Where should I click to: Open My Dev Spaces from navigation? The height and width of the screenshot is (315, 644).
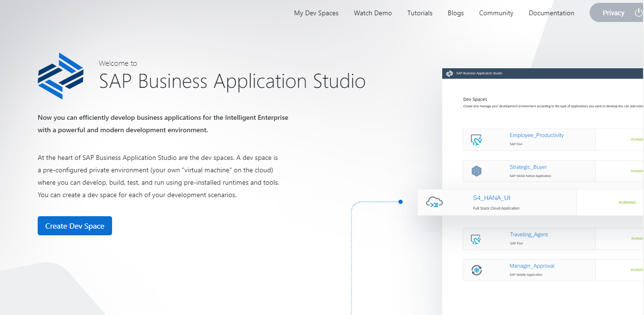(316, 13)
